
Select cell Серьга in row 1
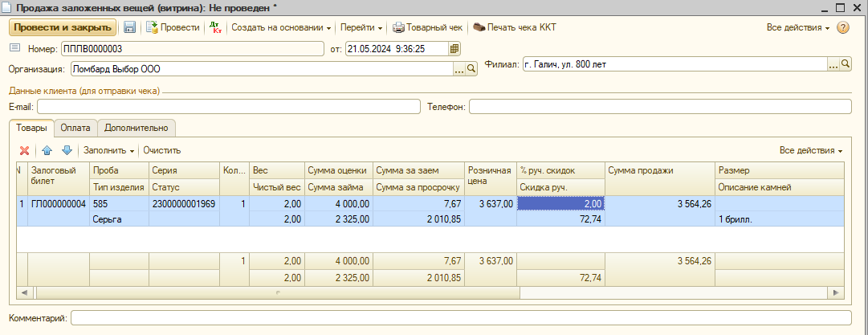[x=119, y=219]
